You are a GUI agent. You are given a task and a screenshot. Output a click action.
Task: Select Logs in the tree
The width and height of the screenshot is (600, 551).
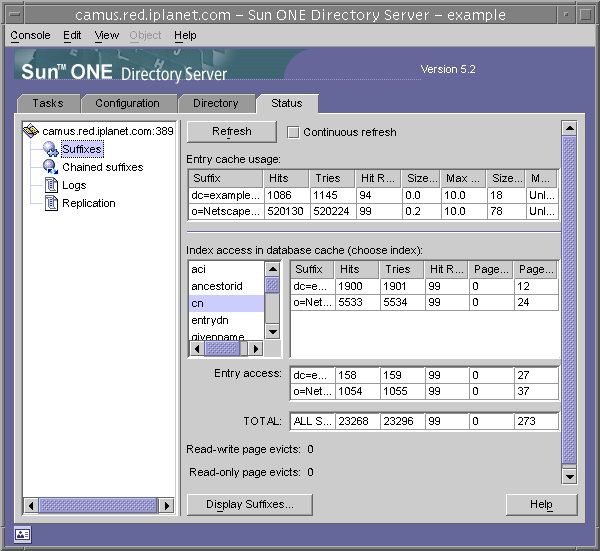click(74, 185)
